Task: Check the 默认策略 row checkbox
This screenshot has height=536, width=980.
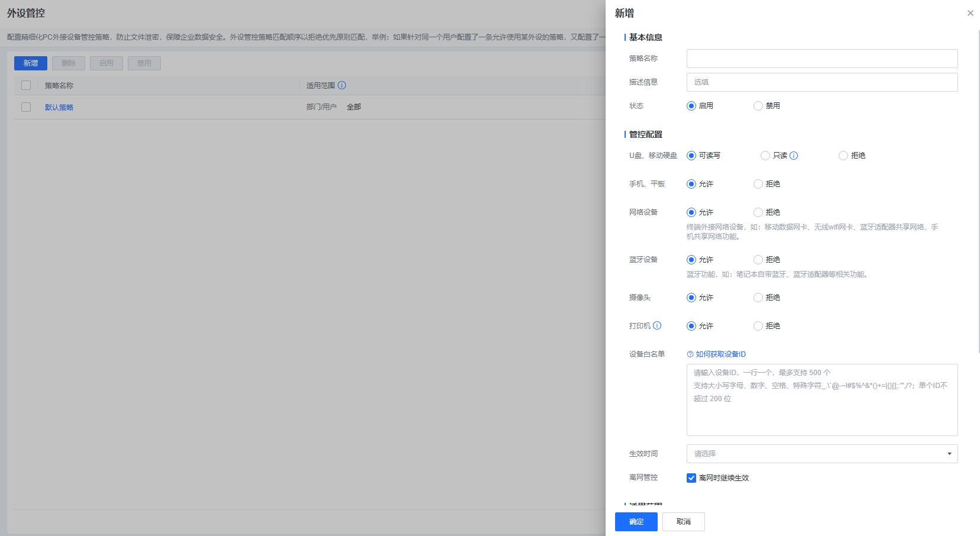Action: 26,107
